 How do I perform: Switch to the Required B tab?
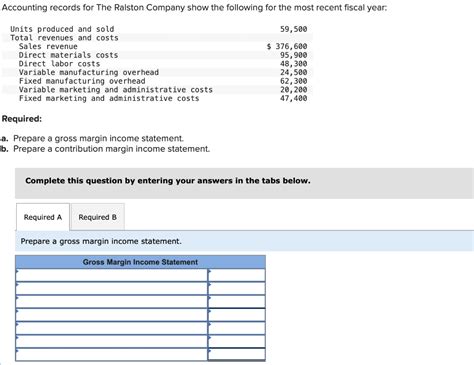point(98,217)
